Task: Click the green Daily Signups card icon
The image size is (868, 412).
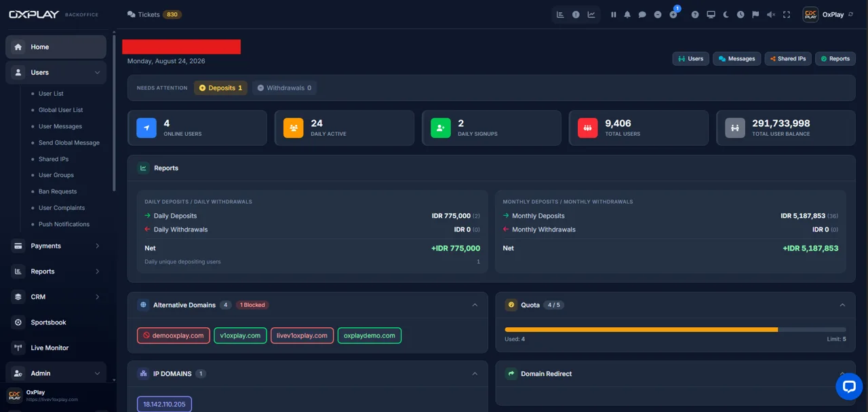Action: pyautogui.click(x=441, y=128)
